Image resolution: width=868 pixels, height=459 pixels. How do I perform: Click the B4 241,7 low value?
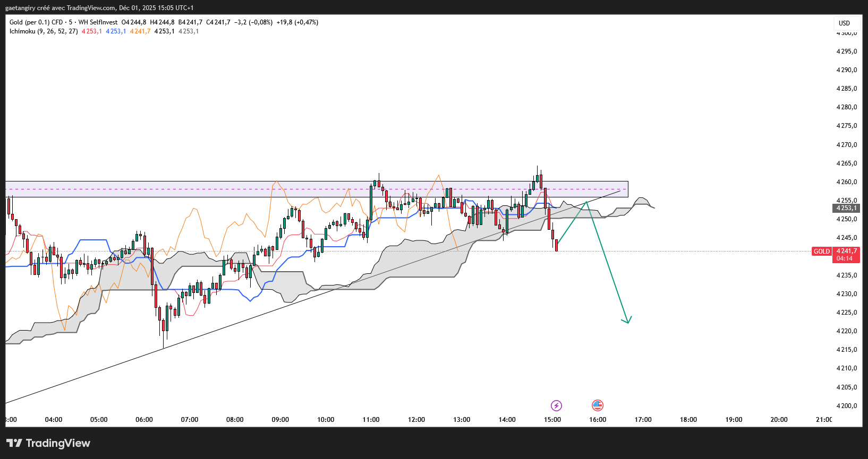(190, 22)
